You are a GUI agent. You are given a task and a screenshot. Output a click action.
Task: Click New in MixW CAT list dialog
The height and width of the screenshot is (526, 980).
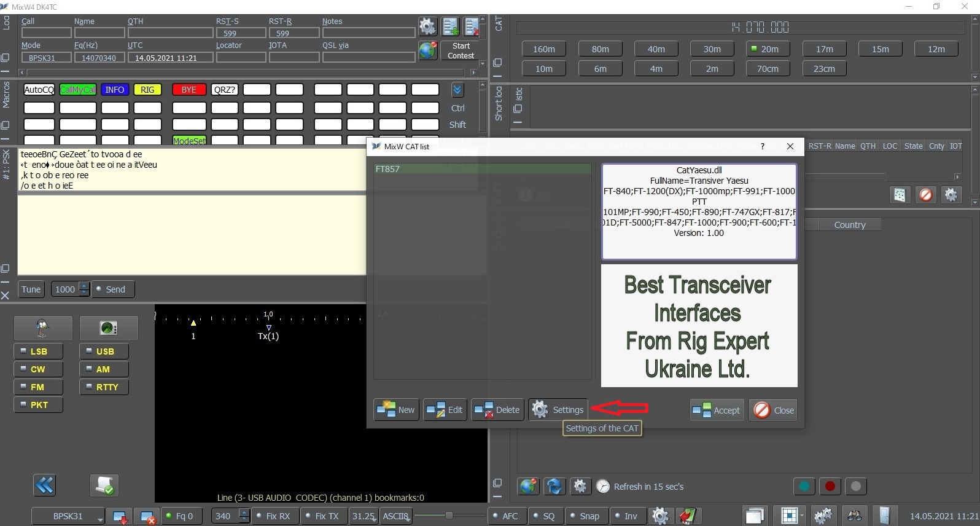(x=396, y=410)
